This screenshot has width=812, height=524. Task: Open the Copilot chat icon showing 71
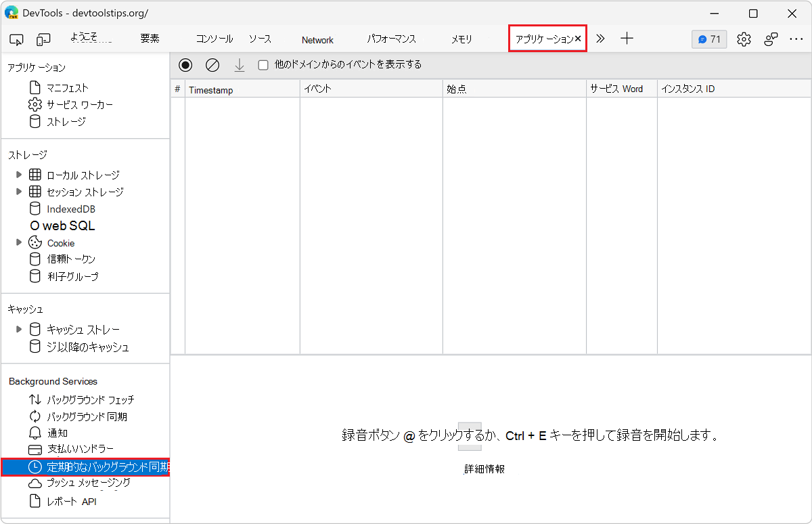pyautogui.click(x=708, y=39)
